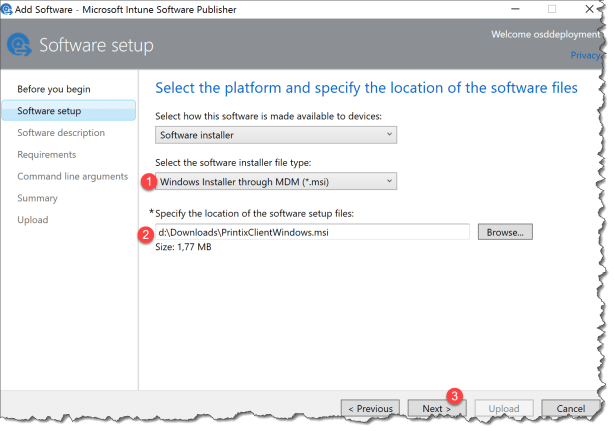Click the red number 3 marker

(455, 396)
